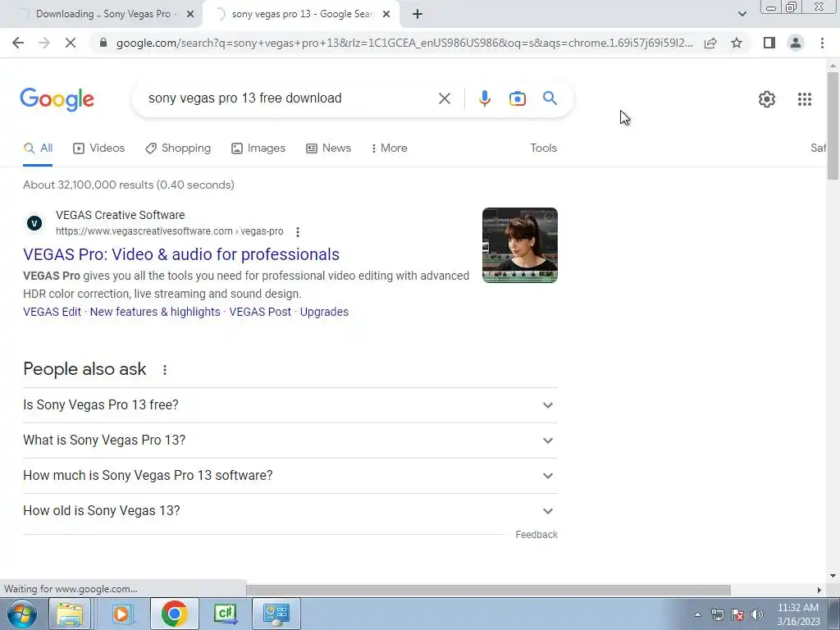Viewport: 840px width, 630px height.
Task: Select the All results tab
Action: tap(38, 148)
